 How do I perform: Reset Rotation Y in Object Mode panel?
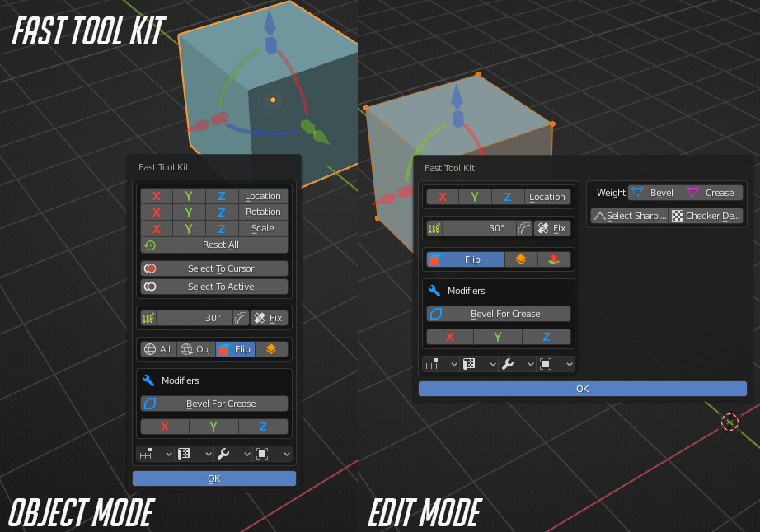click(189, 212)
